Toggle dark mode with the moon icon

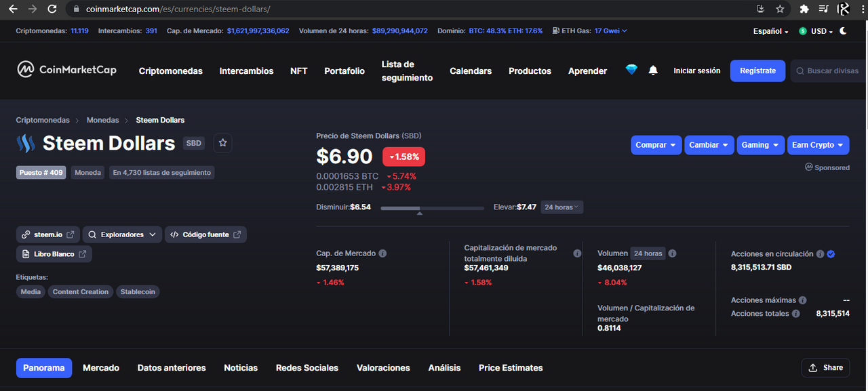tap(843, 30)
